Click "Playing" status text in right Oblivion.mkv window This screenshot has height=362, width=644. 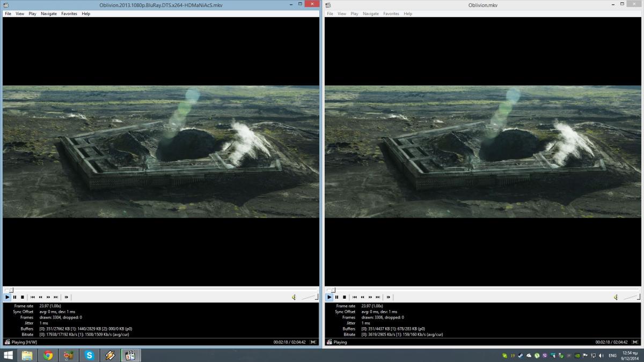pos(340,342)
